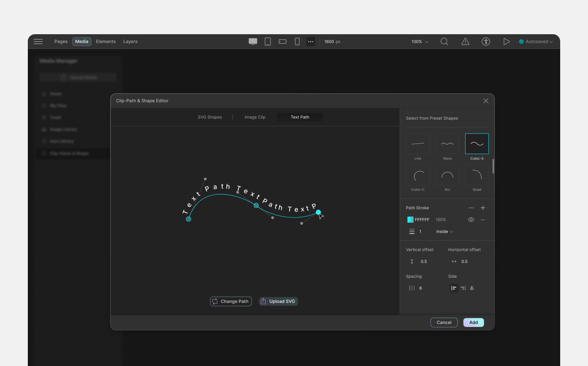Viewport: 588px width, 366px height.
Task: Edit the 100% stroke opacity value
Action: point(441,220)
